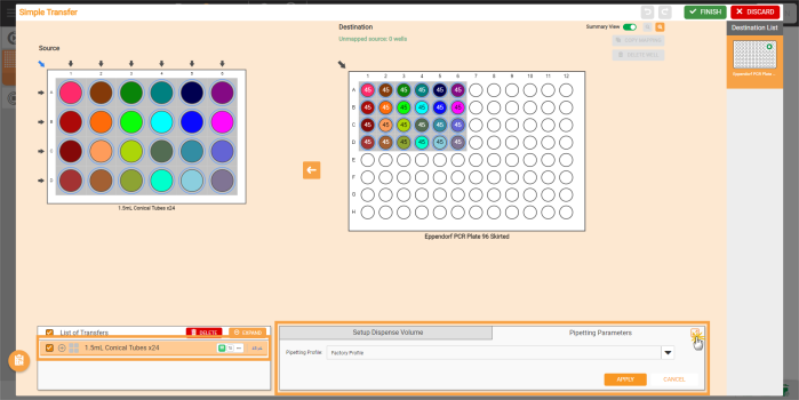Click the redo arrow icon
799x400 pixels.
pos(665,12)
